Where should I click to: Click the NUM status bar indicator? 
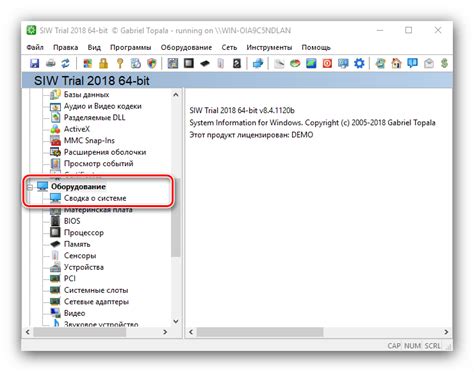pos(413,346)
